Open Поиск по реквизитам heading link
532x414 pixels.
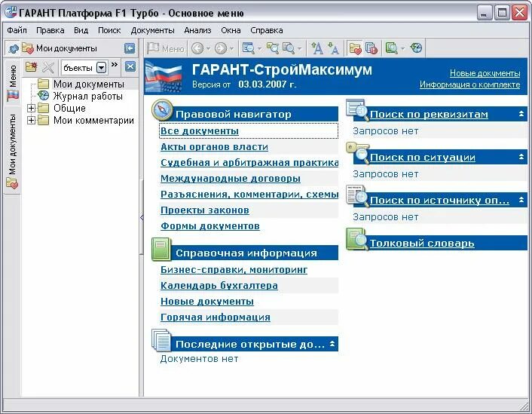click(429, 115)
